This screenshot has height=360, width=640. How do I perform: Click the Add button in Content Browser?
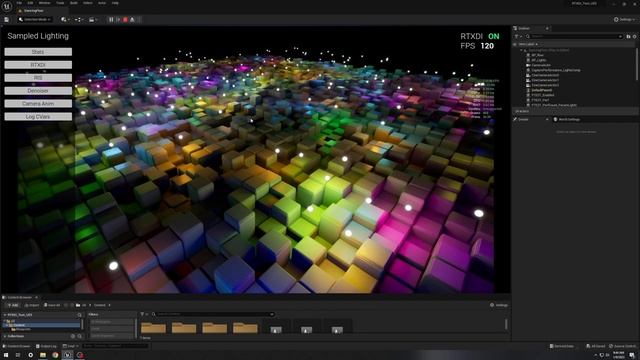coord(13,305)
